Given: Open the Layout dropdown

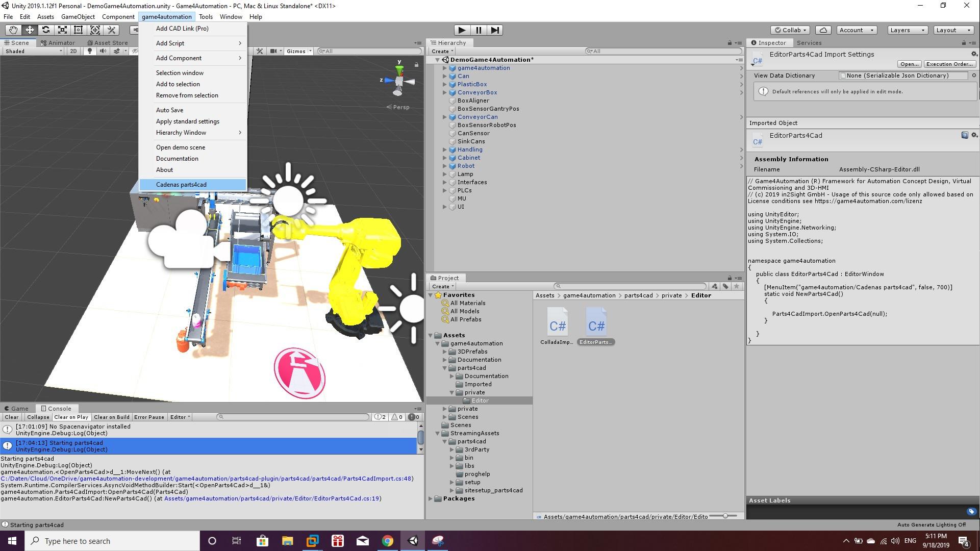Looking at the screenshot, I should point(953,30).
